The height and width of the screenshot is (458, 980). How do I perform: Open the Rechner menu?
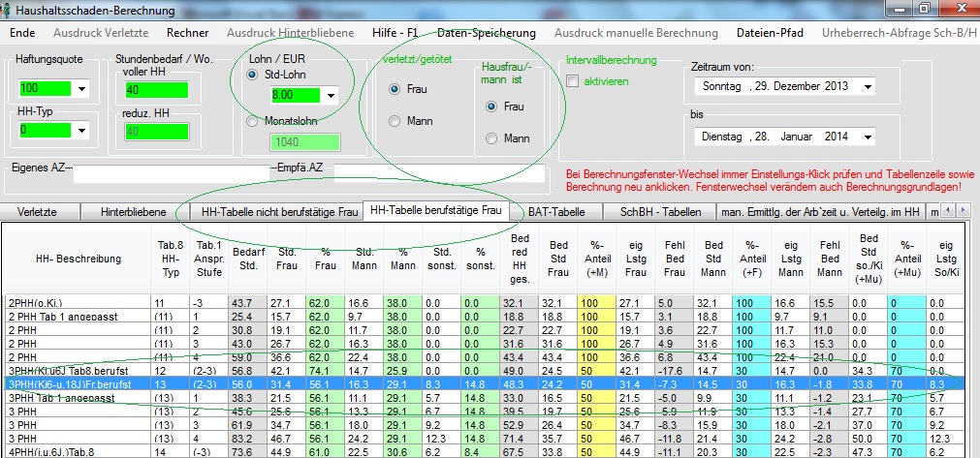coord(188,33)
